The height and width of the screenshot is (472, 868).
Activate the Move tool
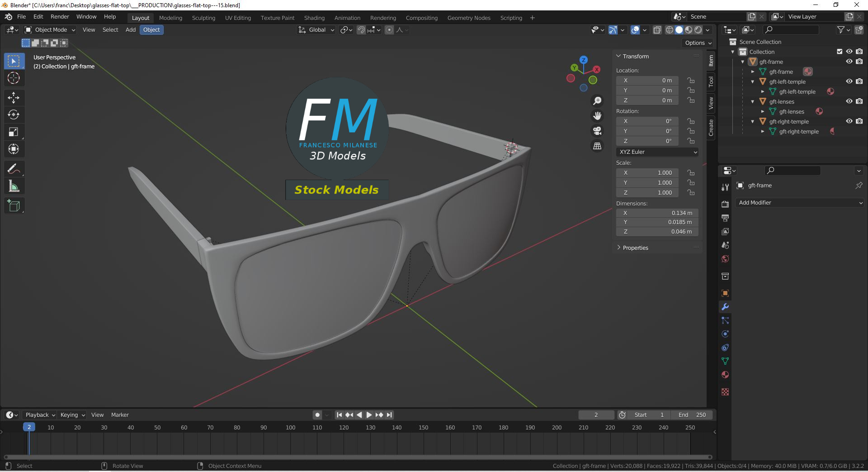[x=14, y=97]
